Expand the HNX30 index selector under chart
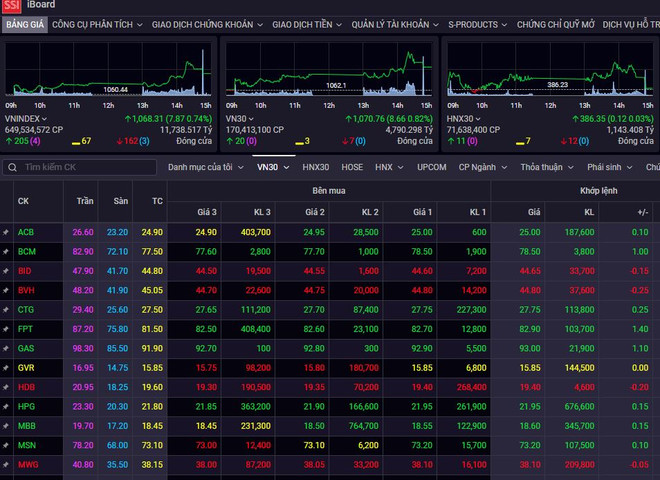 (x=463, y=119)
